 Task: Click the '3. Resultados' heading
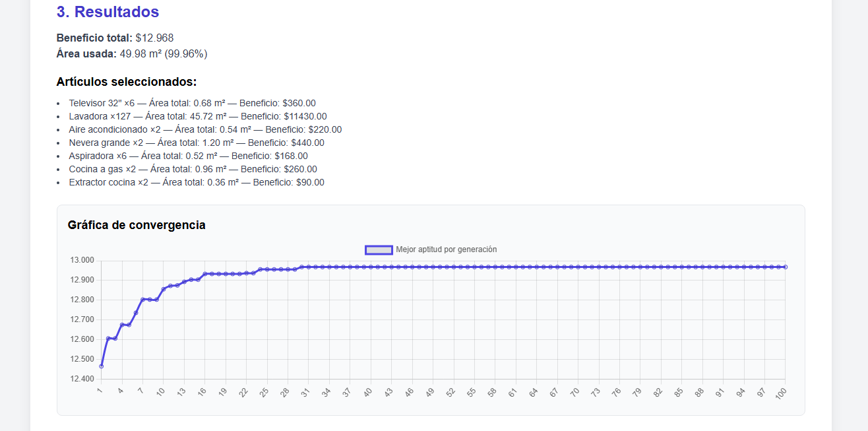[x=108, y=12]
